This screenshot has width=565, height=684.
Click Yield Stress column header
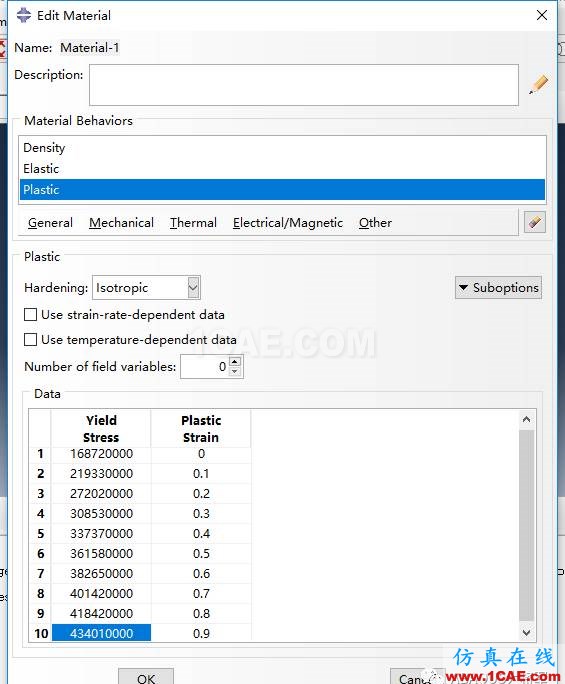(101, 428)
